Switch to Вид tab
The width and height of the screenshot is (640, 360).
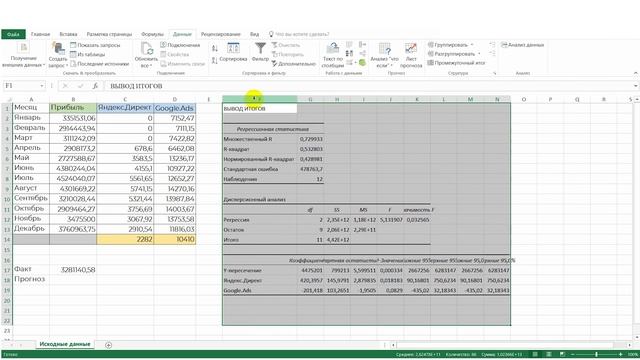tap(254, 34)
